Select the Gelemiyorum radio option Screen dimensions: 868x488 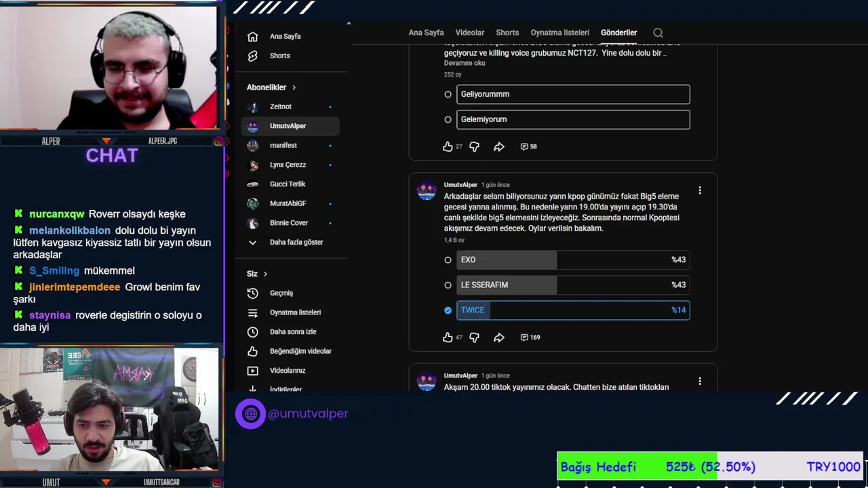tap(448, 119)
